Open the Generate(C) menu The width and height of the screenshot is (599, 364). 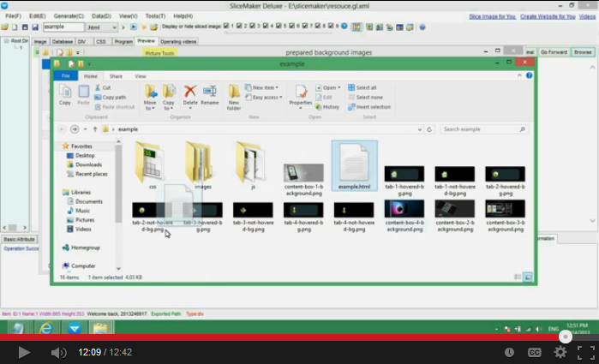69,16
